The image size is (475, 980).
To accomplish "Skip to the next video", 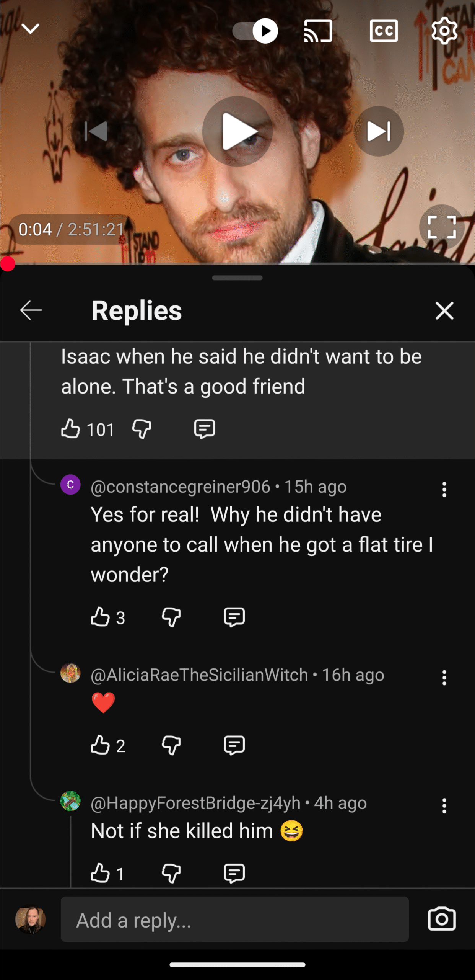I will [378, 131].
